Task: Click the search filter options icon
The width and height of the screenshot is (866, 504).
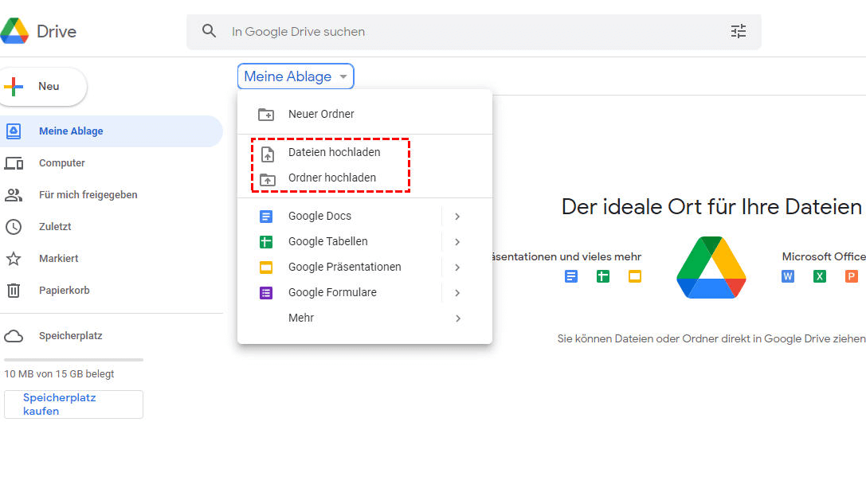Action: 739,32
